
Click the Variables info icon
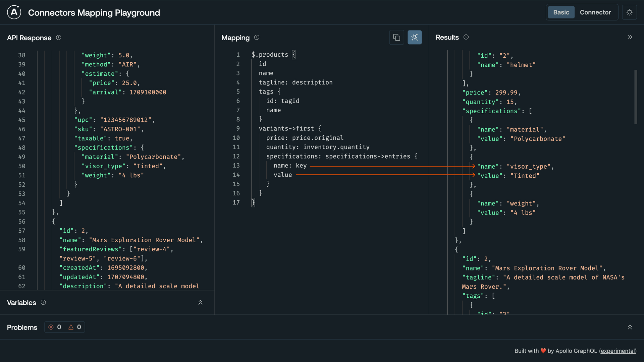[x=43, y=302]
